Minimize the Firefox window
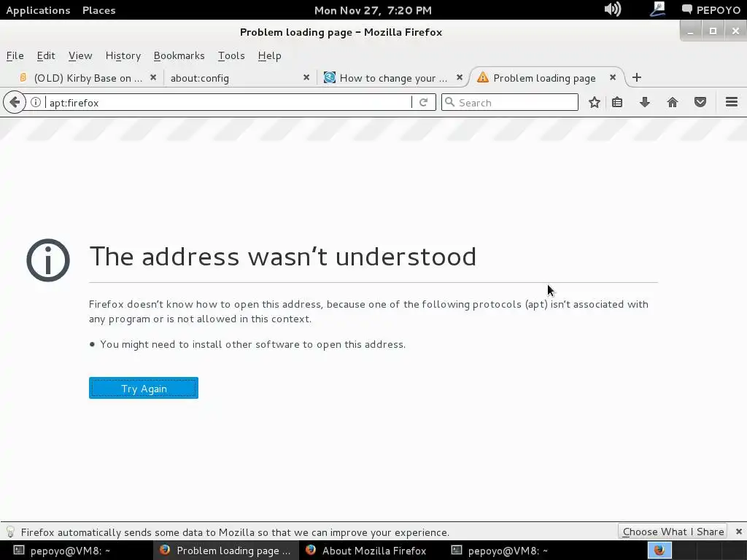The height and width of the screenshot is (560, 747). pyautogui.click(x=690, y=31)
